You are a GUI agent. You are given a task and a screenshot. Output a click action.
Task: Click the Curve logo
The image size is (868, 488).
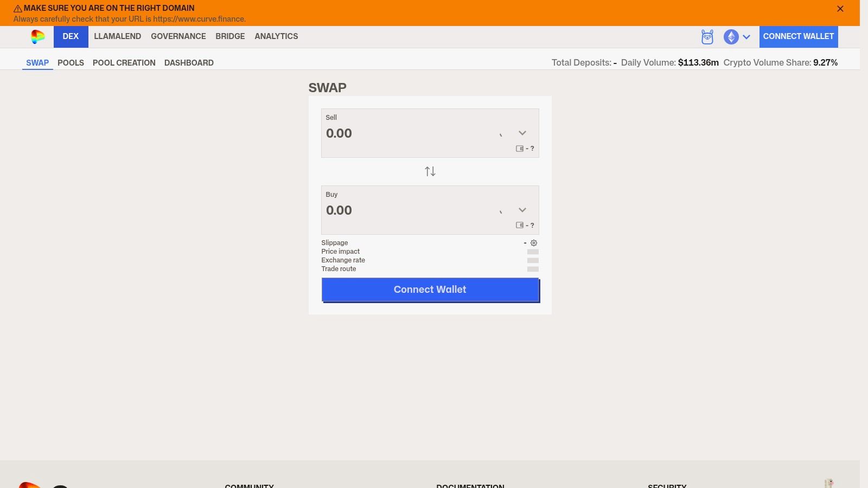pos(38,36)
